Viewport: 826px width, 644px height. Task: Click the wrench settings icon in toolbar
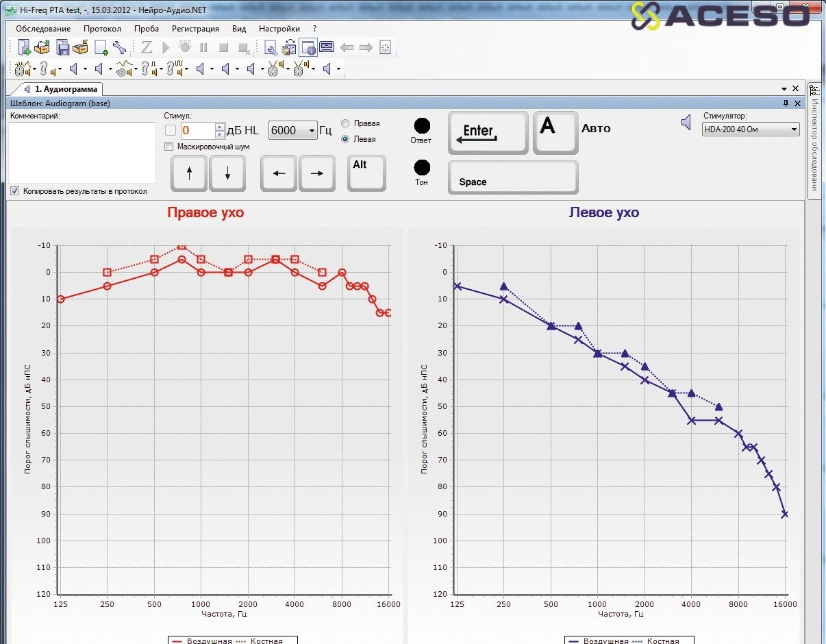click(x=119, y=47)
